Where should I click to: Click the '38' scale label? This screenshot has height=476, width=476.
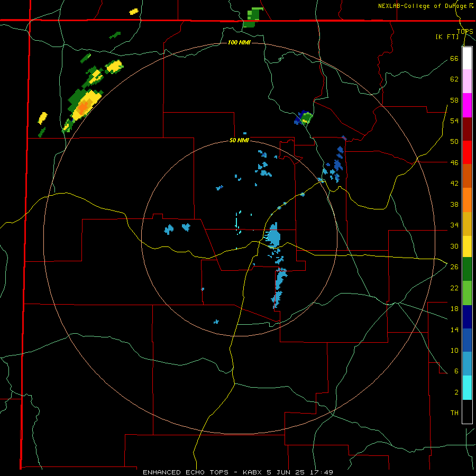point(454,204)
